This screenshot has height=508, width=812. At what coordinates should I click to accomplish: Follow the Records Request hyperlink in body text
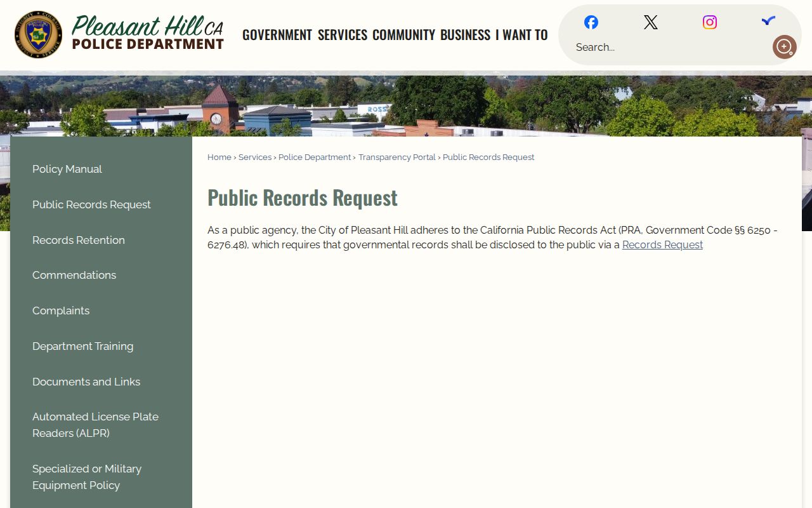[x=662, y=245]
